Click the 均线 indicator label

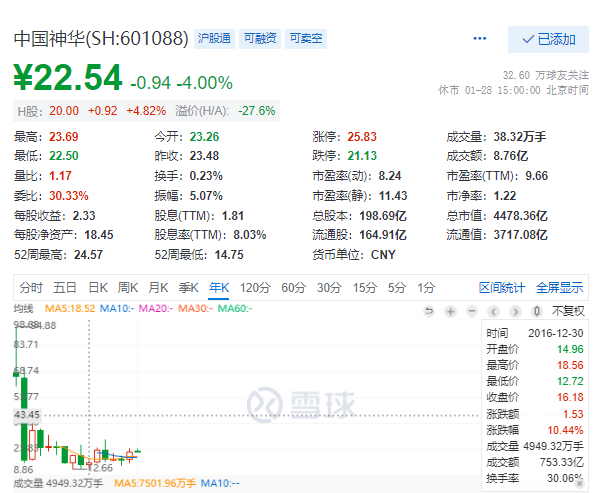pos(23,308)
